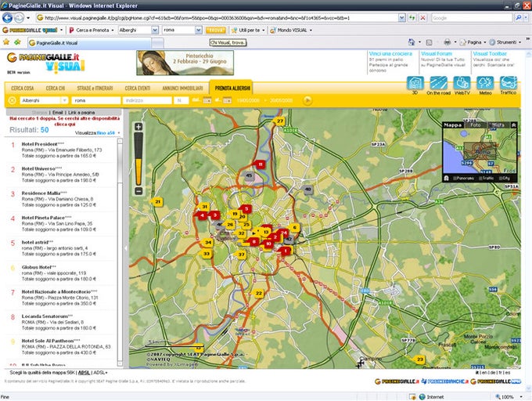Viewport: 532px width, 401px height.
Task: Open the check-out date calendar icon
Action: click(x=228, y=100)
